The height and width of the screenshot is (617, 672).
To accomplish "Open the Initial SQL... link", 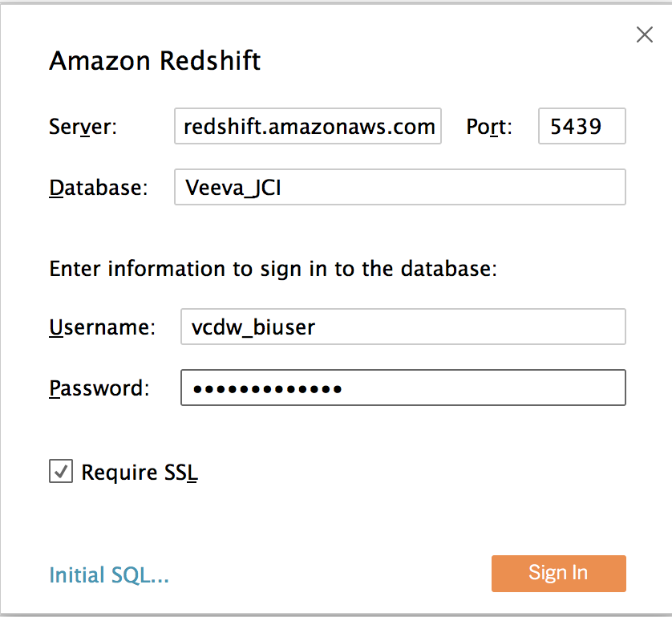I will click(109, 574).
